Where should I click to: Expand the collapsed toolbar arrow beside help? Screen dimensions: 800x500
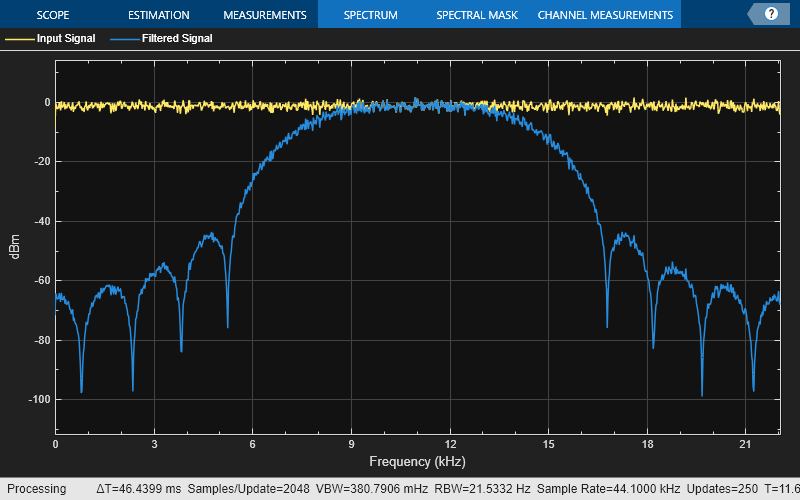pyautogui.click(x=753, y=14)
